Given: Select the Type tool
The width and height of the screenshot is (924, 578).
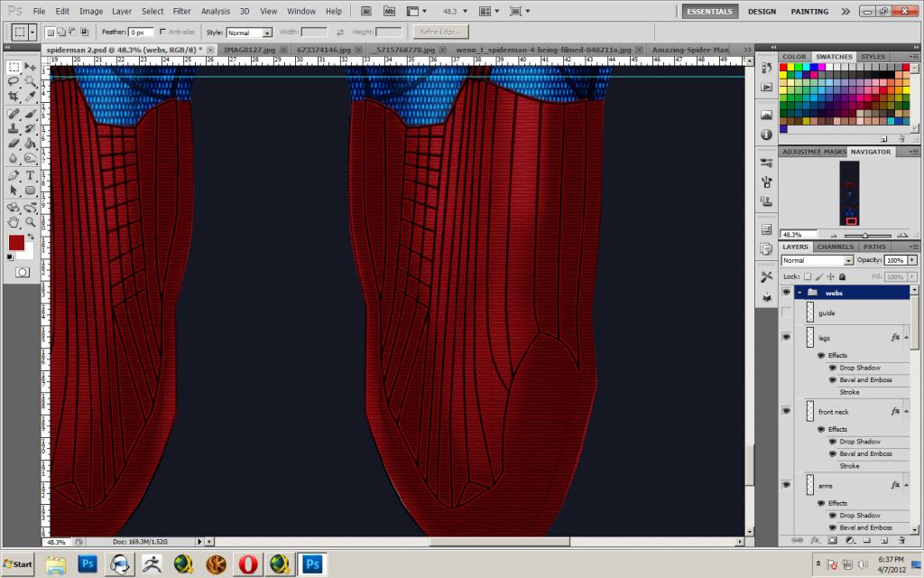Looking at the screenshot, I should tap(30, 176).
